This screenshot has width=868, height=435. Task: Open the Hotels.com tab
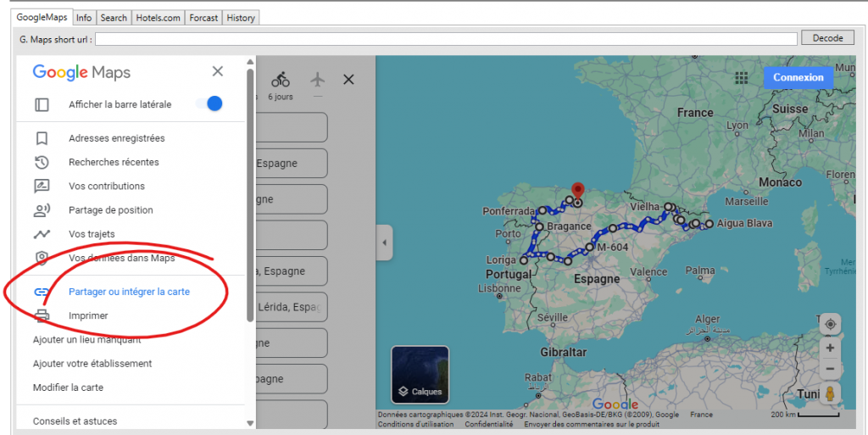coord(158,18)
